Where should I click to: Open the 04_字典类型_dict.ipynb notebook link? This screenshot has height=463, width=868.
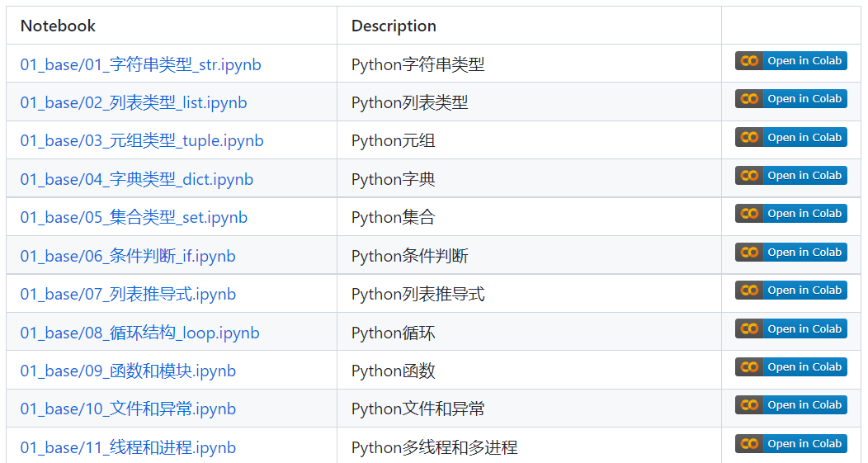click(137, 179)
